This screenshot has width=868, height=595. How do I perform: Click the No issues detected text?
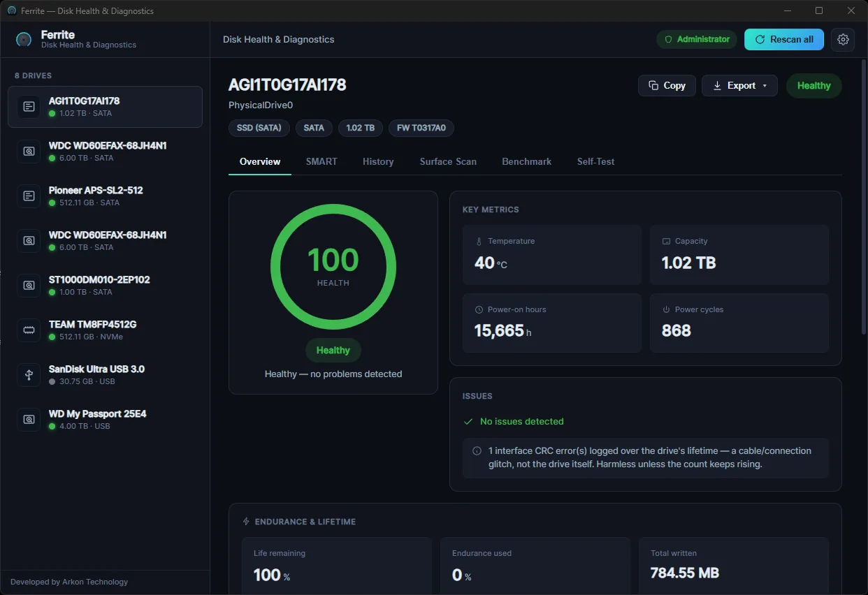coord(522,421)
